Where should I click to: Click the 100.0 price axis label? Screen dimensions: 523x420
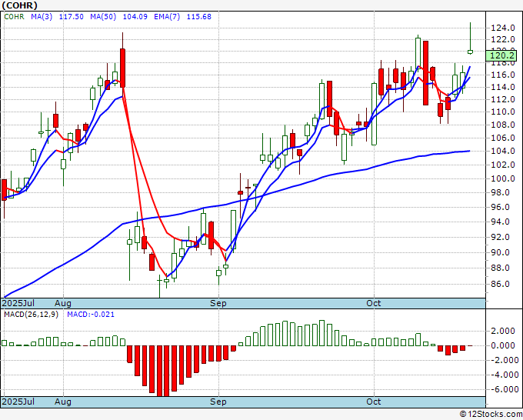click(503, 178)
